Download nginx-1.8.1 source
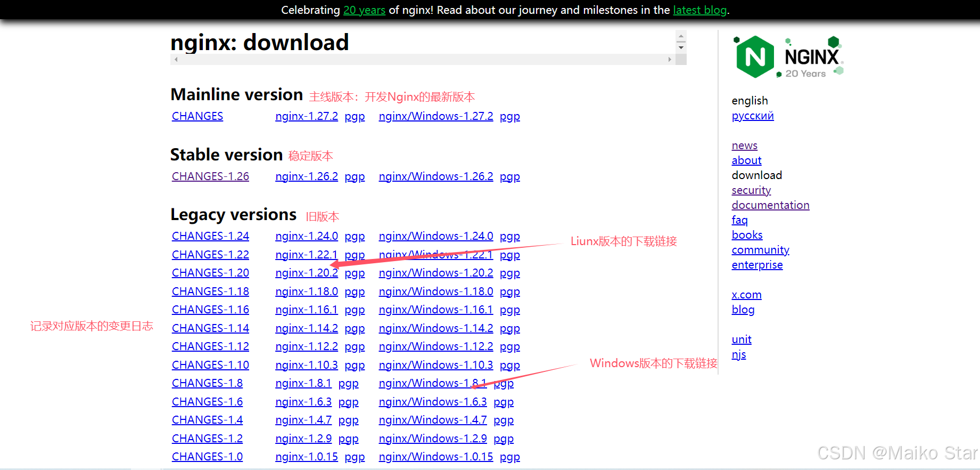This screenshot has height=470, width=980. [x=303, y=383]
